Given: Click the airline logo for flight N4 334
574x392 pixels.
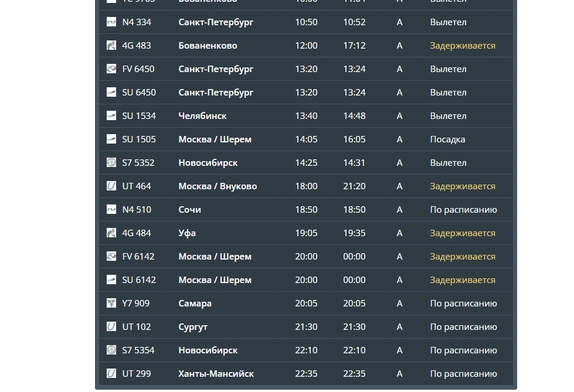Looking at the screenshot, I should pos(111,22).
